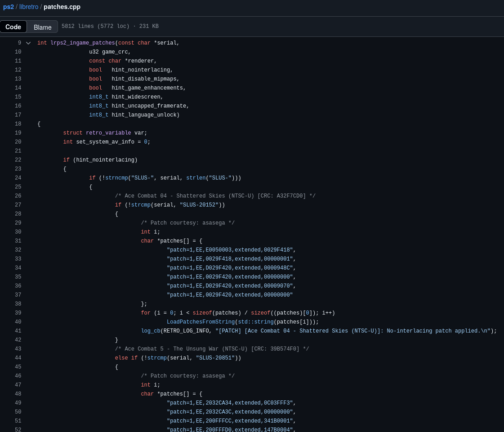Viewport: 504px width, 432px height.
Task: Select line number 18 in the gutter
Action: pos(18,124)
